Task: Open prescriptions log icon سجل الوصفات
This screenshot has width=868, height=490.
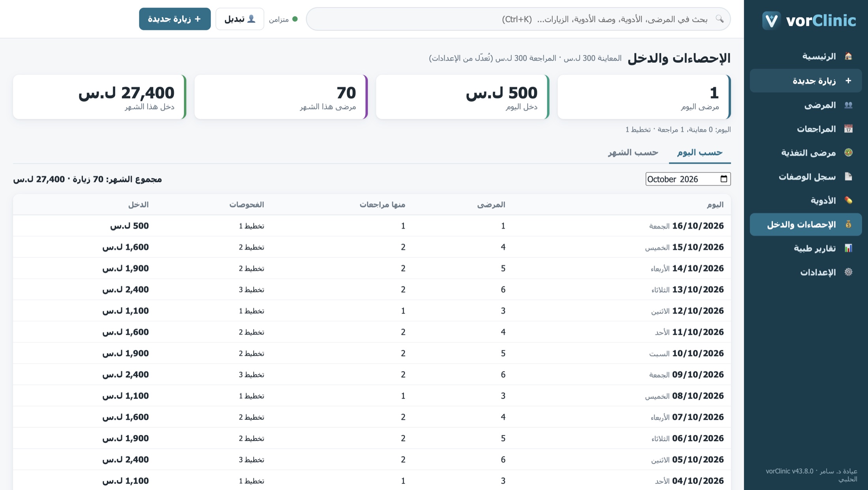Action: [848, 176]
